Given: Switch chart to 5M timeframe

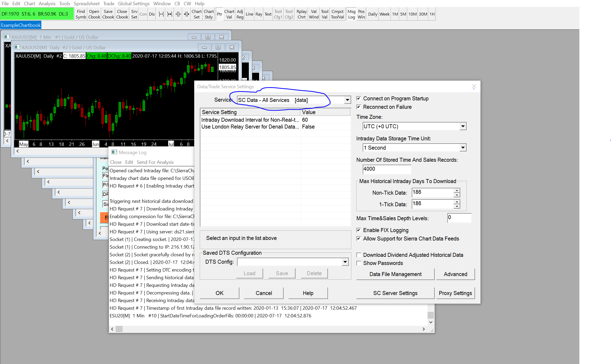Looking at the screenshot, I should coord(403,14).
